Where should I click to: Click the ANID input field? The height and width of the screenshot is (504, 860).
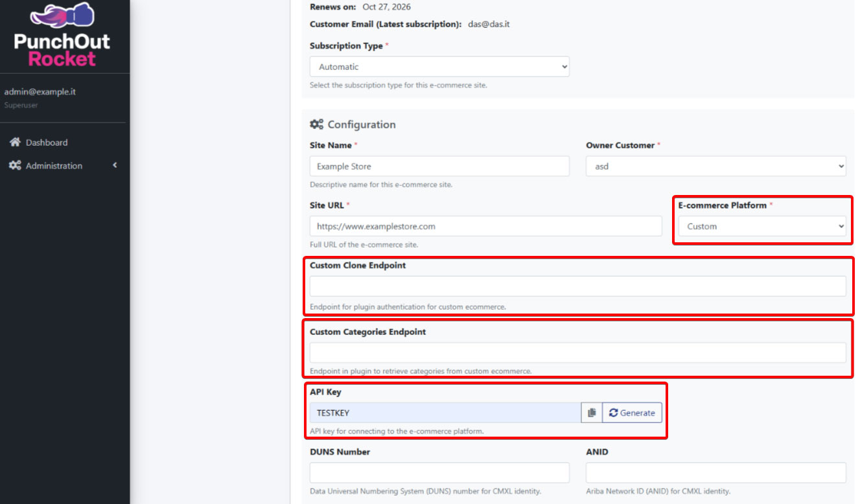(715, 472)
